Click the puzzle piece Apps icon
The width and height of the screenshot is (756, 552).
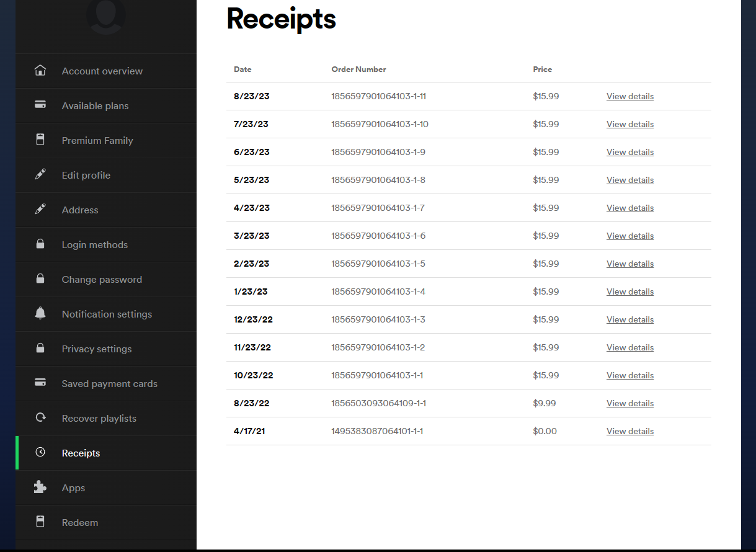click(40, 487)
